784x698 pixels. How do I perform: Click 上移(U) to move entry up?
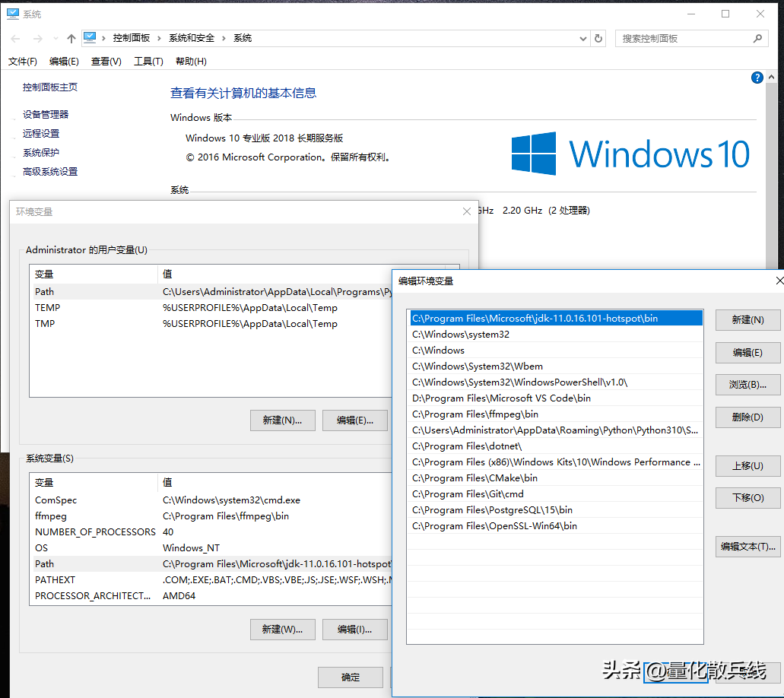[x=747, y=466]
